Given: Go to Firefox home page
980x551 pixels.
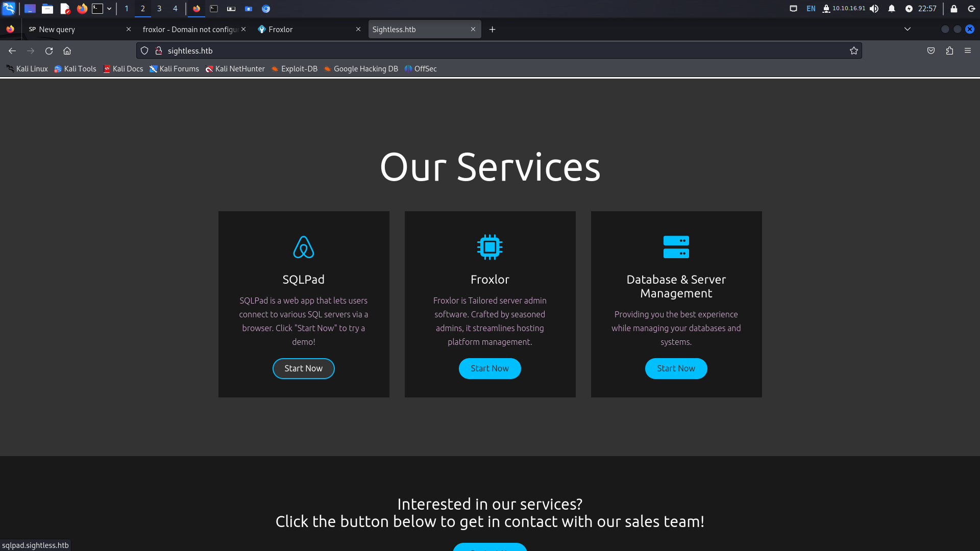Looking at the screenshot, I should (x=67, y=51).
